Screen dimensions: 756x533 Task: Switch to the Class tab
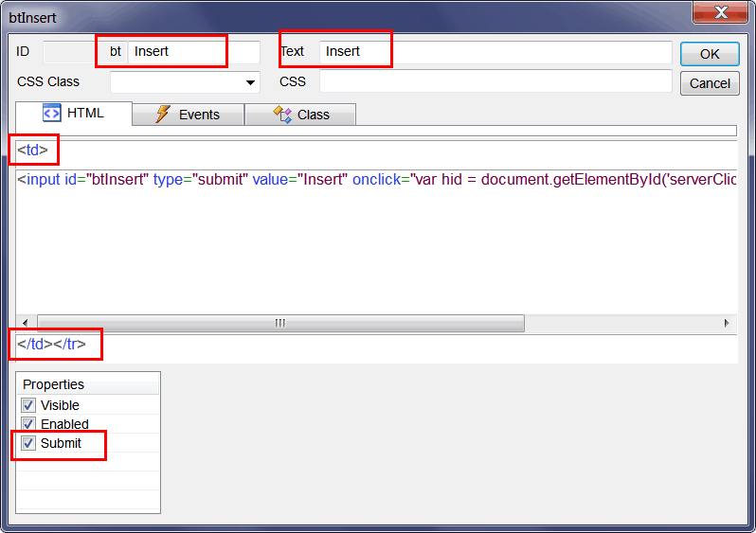click(x=300, y=115)
